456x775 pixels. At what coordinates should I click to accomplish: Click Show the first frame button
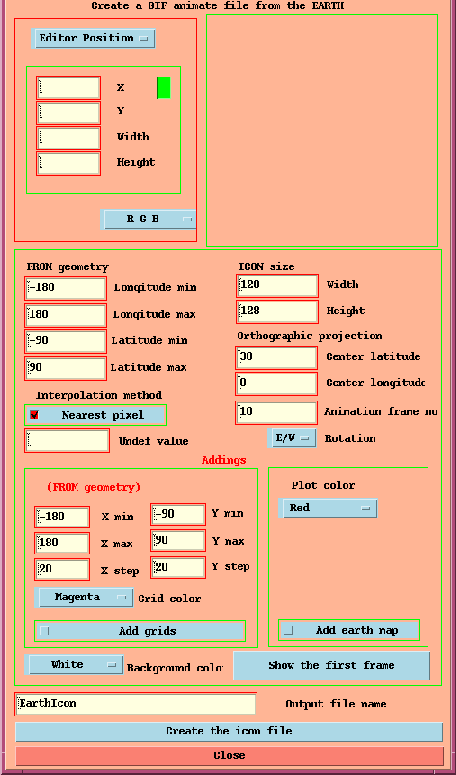tap(332, 666)
